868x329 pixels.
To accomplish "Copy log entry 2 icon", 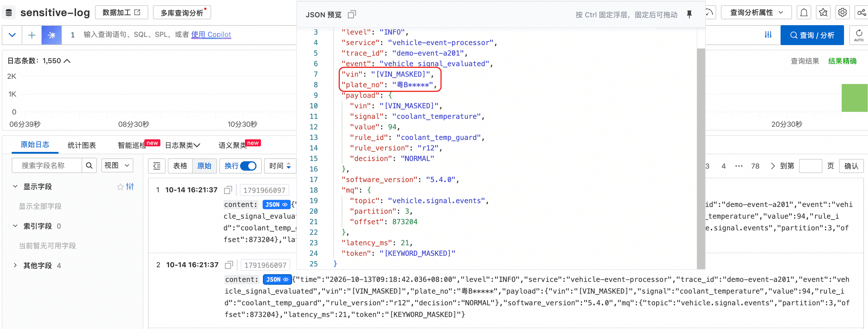I will click(x=229, y=265).
